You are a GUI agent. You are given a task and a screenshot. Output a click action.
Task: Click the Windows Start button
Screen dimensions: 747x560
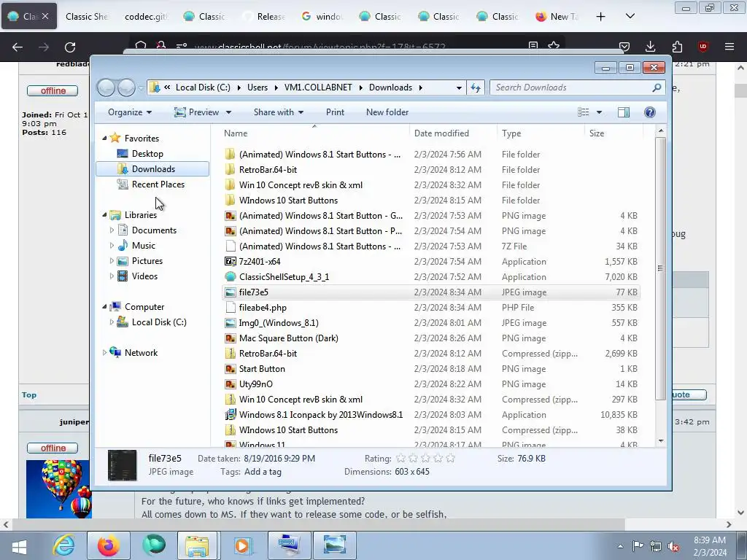[19, 546]
